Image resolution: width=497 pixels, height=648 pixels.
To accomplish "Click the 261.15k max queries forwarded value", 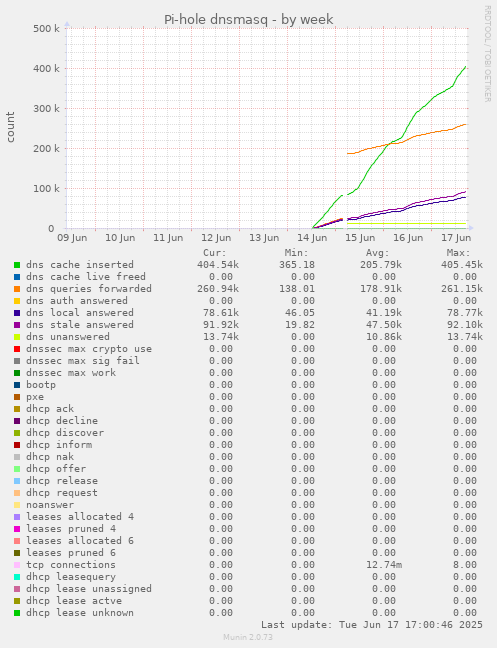I will coord(461,288).
